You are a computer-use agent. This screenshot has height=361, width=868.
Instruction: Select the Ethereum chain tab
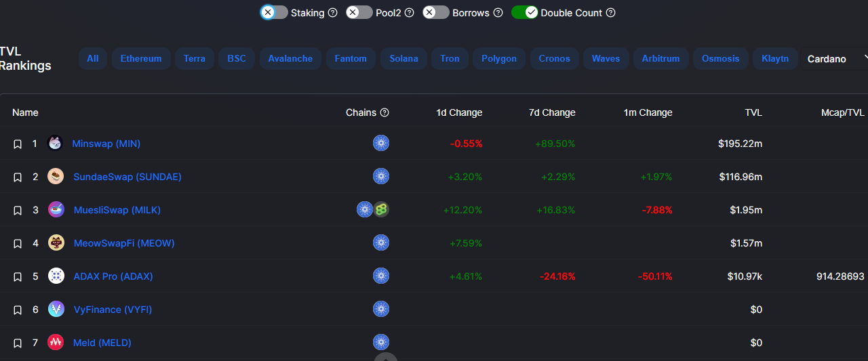coord(141,59)
